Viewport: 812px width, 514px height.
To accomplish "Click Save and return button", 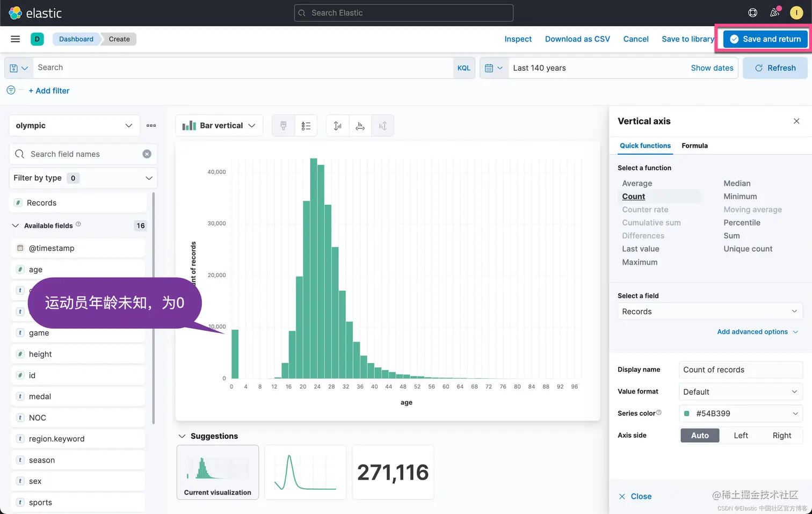I will click(765, 39).
